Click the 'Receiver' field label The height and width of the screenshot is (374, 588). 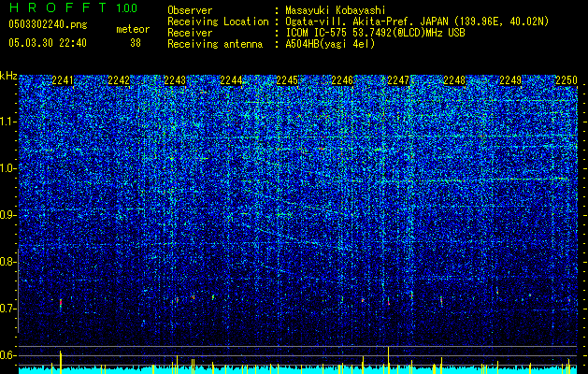tap(190, 33)
